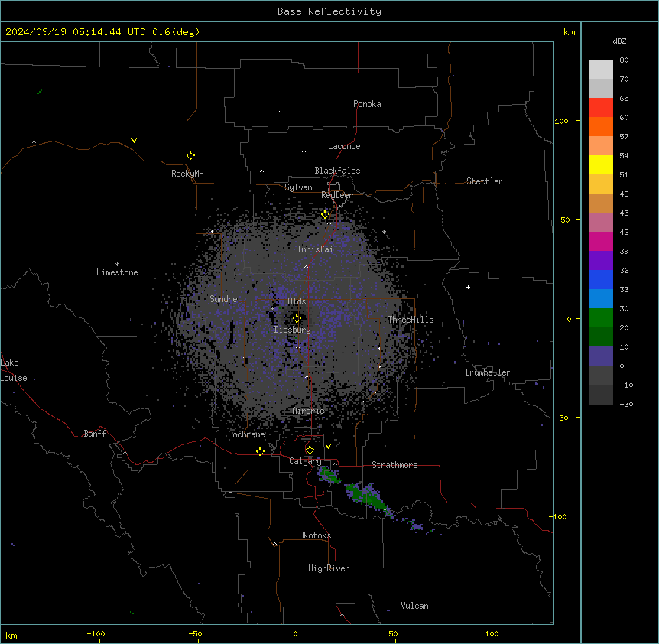Click the -100 tick on the horizontal axis

click(x=96, y=633)
